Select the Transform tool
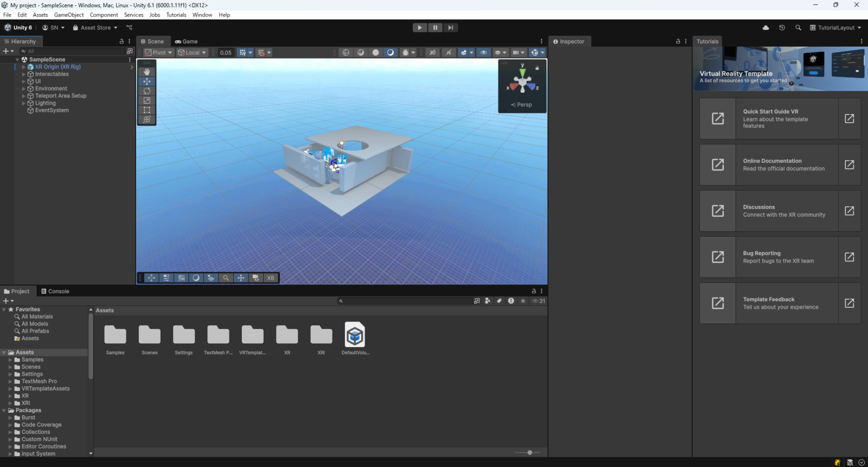This screenshot has width=868, height=467. [147, 119]
